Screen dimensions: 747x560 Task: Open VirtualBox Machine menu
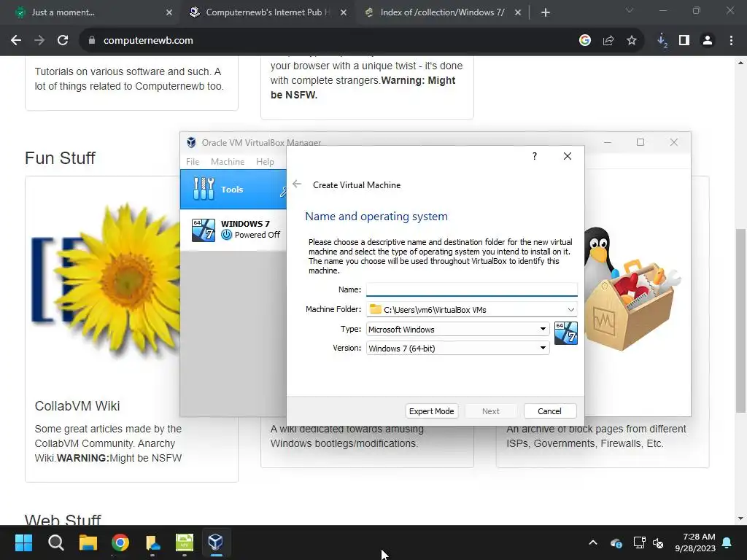(228, 161)
